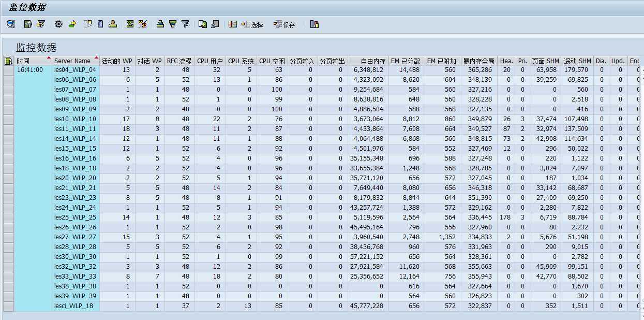
Task: Click page SHM value 63,958
Action: pyautogui.click(x=546, y=70)
